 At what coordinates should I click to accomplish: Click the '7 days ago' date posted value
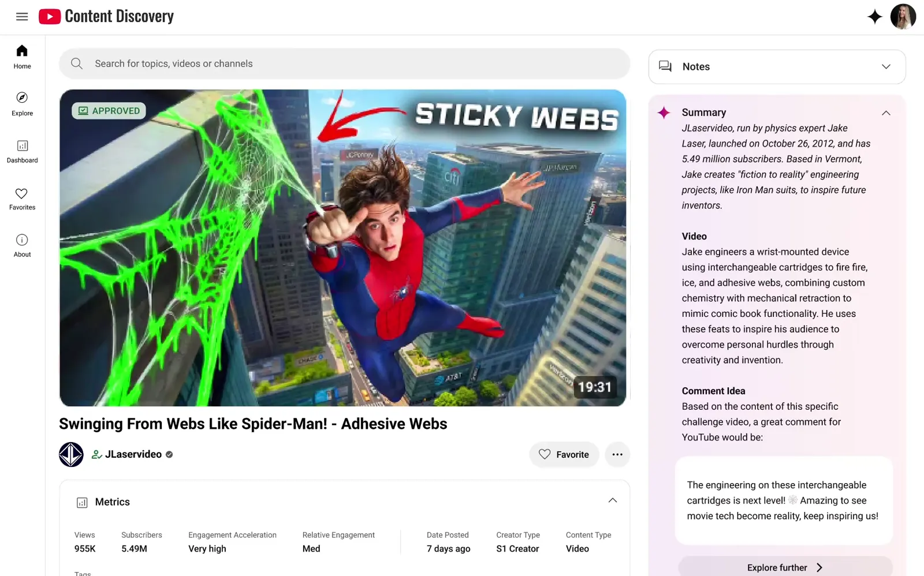pyautogui.click(x=449, y=549)
